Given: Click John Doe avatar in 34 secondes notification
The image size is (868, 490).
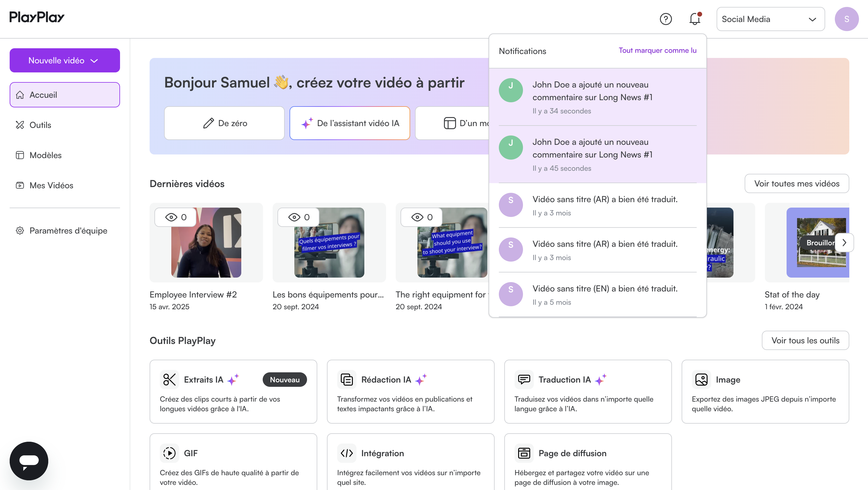Looking at the screenshot, I should click(511, 90).
